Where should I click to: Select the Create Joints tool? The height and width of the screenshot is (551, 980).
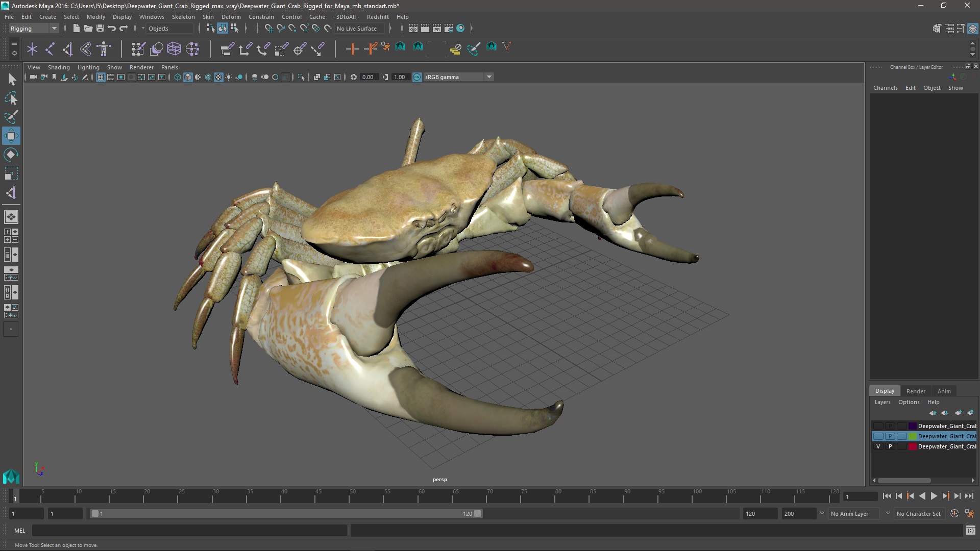[50, 49]
